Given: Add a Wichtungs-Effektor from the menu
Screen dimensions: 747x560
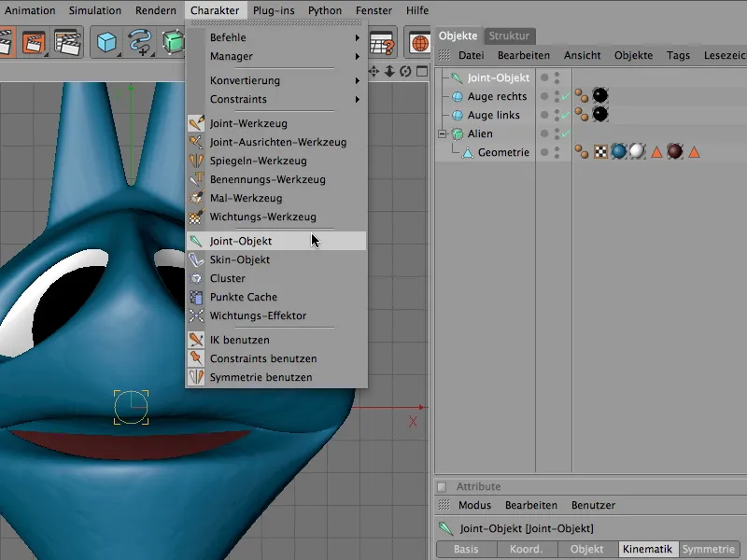Looking at the screenshot, I should [x=276, y=315].
